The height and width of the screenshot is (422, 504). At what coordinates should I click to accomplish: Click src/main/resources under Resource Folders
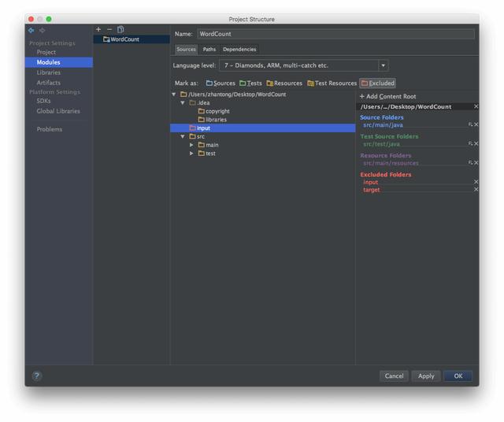pos(391,163)
